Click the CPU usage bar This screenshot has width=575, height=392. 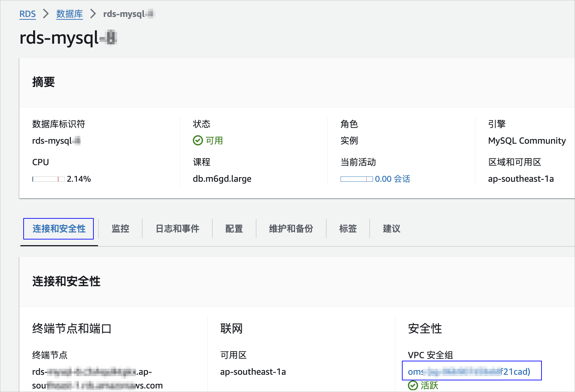click(x=48, y=179)
